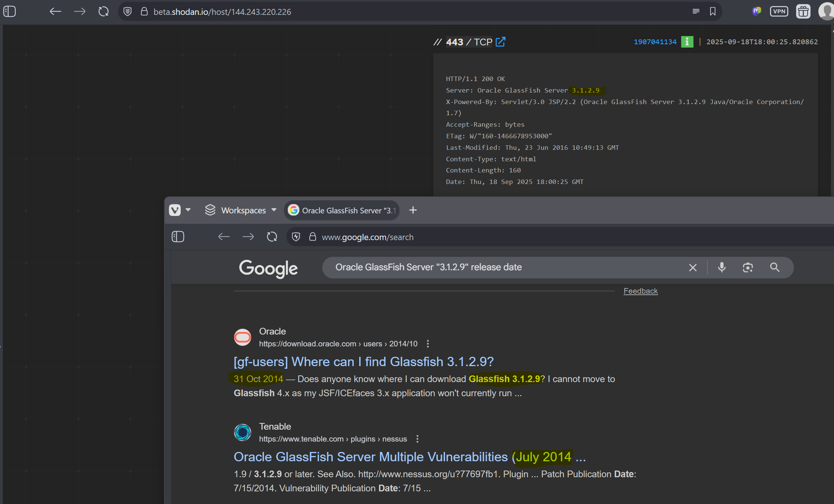834x504 pixels.
Task: Toggle the sidebar panel in top browser
Action: coord(9,12)
